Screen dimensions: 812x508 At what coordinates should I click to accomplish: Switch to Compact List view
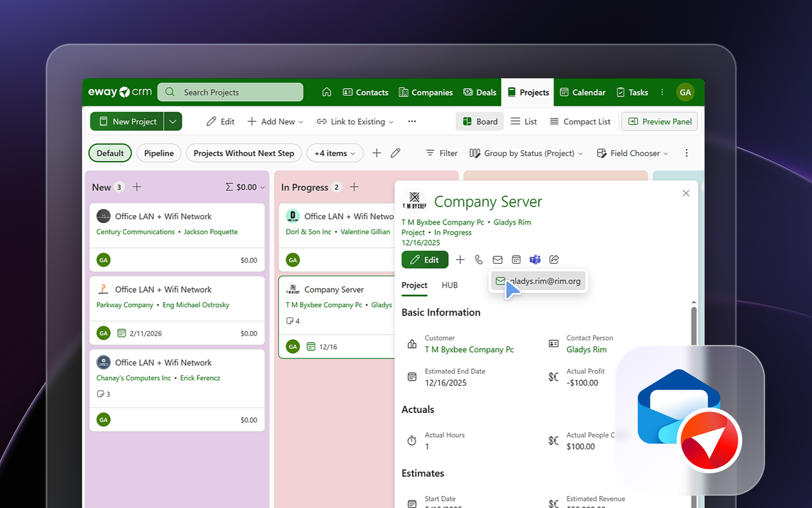(580, 121)
